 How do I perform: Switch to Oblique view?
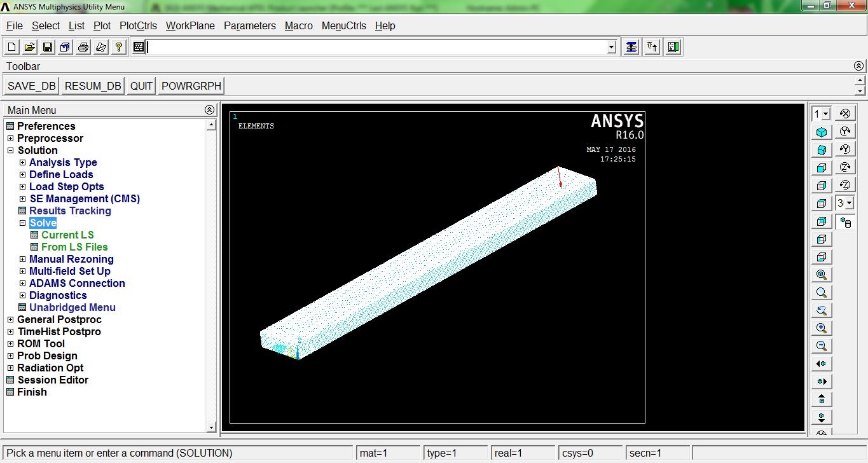822,150
